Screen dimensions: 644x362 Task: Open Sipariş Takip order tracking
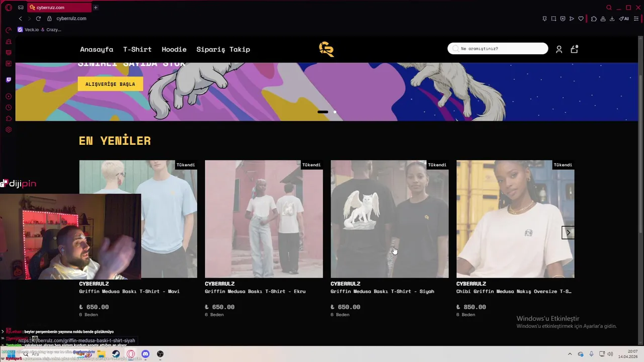point(223,49)
